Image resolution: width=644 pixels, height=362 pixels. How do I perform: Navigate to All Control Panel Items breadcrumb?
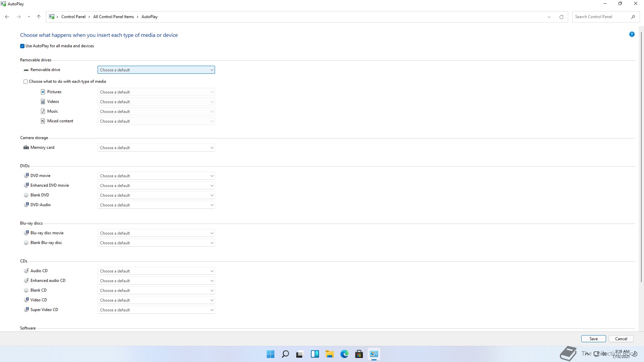[113, 17]
